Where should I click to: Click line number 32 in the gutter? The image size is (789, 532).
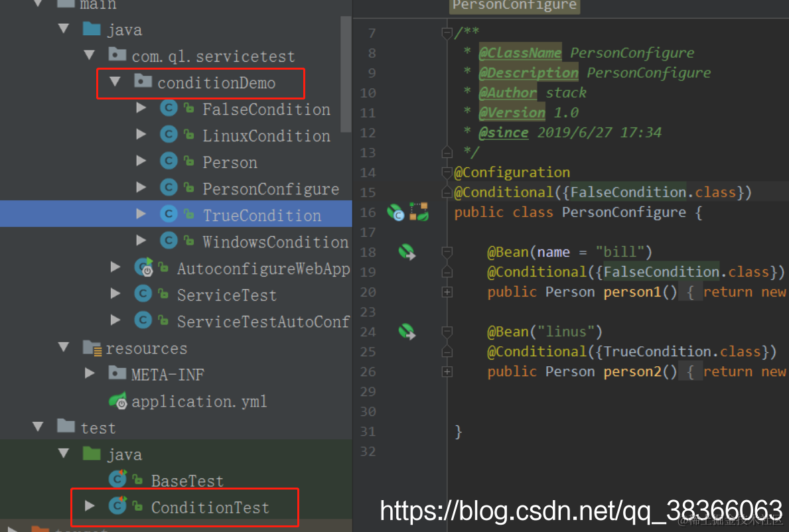368,452
